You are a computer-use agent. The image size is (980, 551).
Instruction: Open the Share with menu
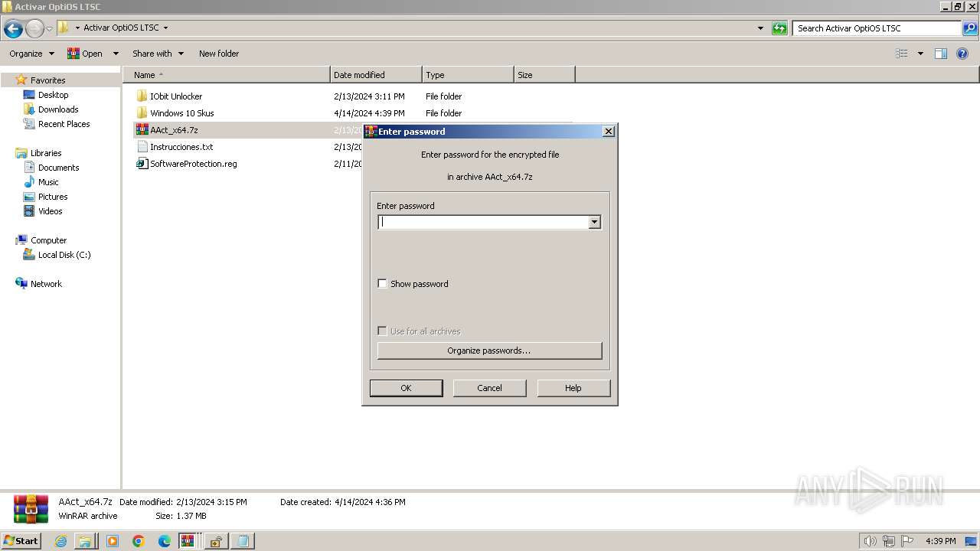(x=158, y=54)
